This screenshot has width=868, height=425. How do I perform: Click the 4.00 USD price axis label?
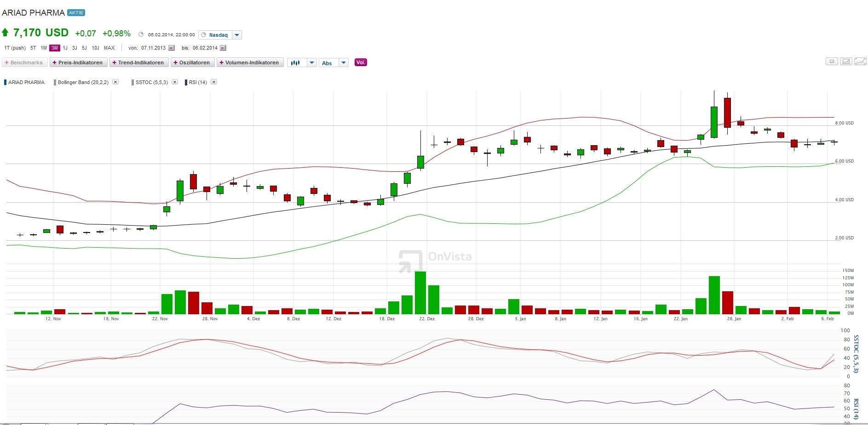(844, 200)
